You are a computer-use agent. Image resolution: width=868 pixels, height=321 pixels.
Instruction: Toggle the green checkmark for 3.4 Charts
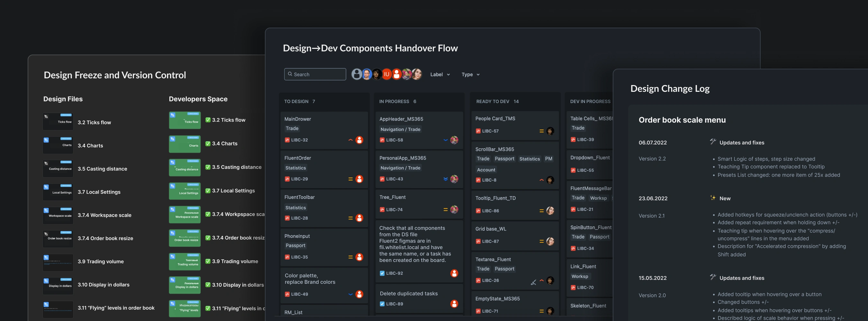tap(208, 143)
